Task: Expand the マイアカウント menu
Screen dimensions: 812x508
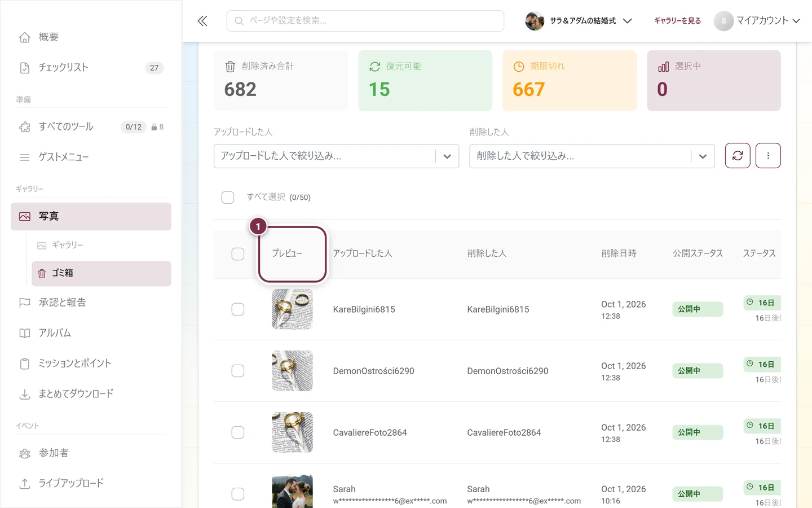Action: 757,21
